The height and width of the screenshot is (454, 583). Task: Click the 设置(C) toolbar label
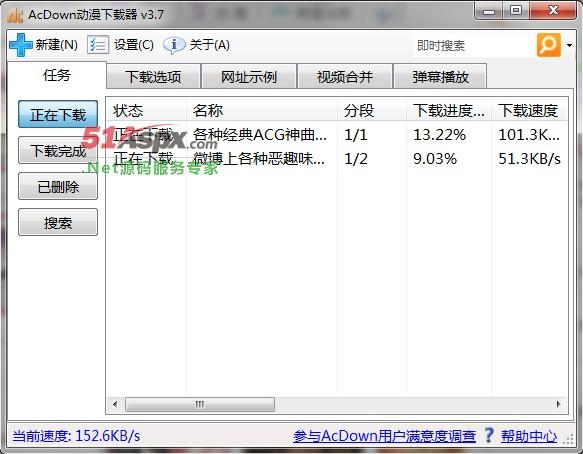point(134,45)
